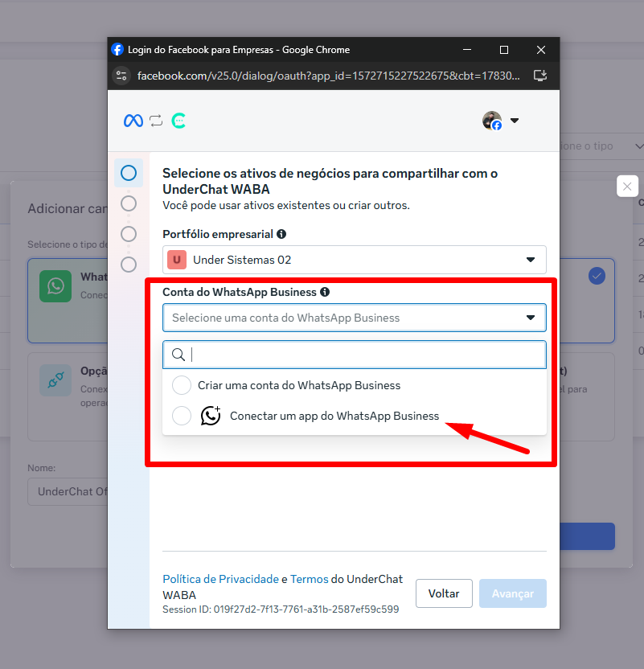Click the red U portfolio icon

[x=177, y=260]
